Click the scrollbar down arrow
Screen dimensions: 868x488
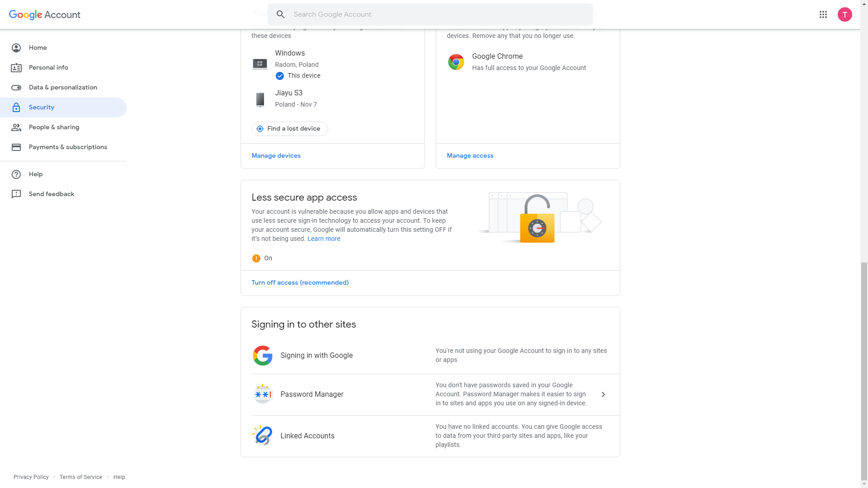pos(864,484)
